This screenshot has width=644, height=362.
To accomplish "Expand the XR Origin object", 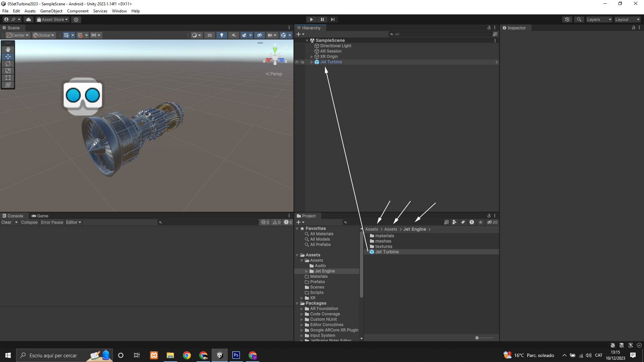I will point(312,57).
